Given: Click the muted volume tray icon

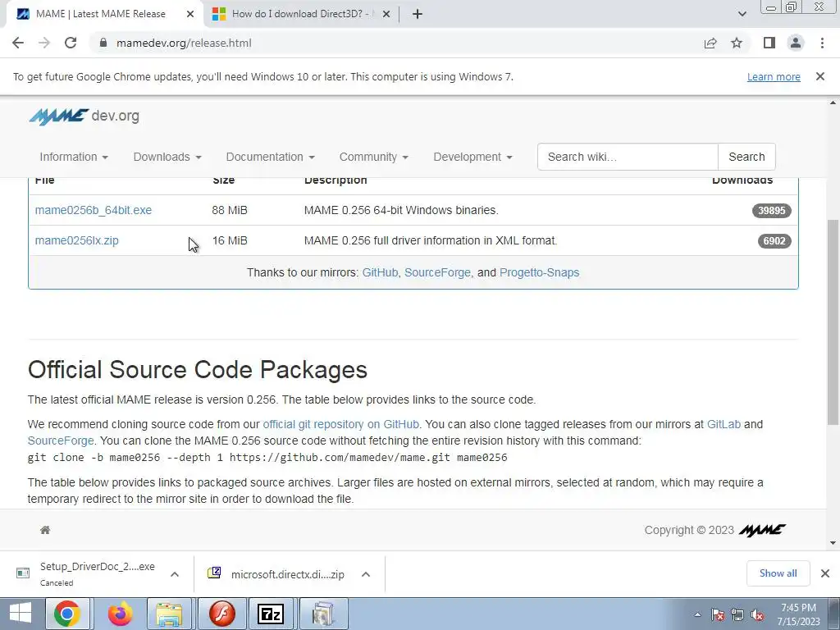Looking at the screenshot, I should coord(757,614).
